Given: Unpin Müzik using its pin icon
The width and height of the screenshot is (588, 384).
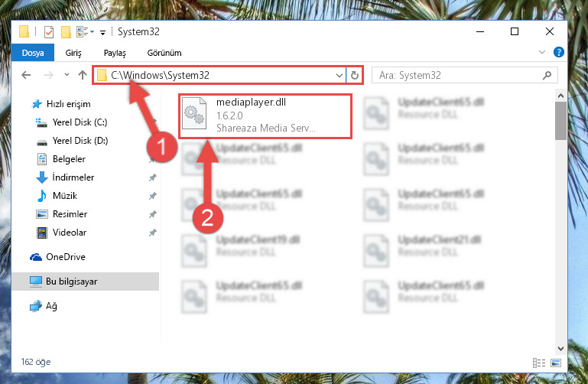Looking at the screenshot, I should tap(153, 196).
